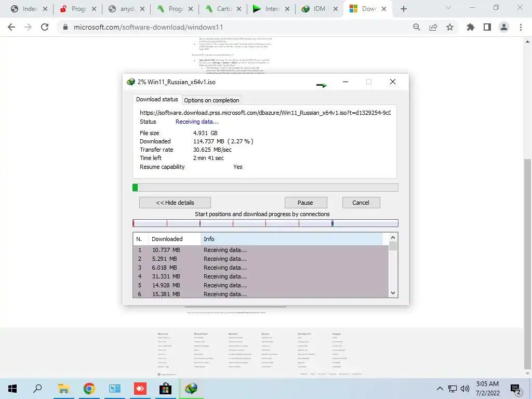Image resolution: width=532 pixels, height=399 pixels.
Task: Click the download URL text in IDM
Action: point(265,113)
